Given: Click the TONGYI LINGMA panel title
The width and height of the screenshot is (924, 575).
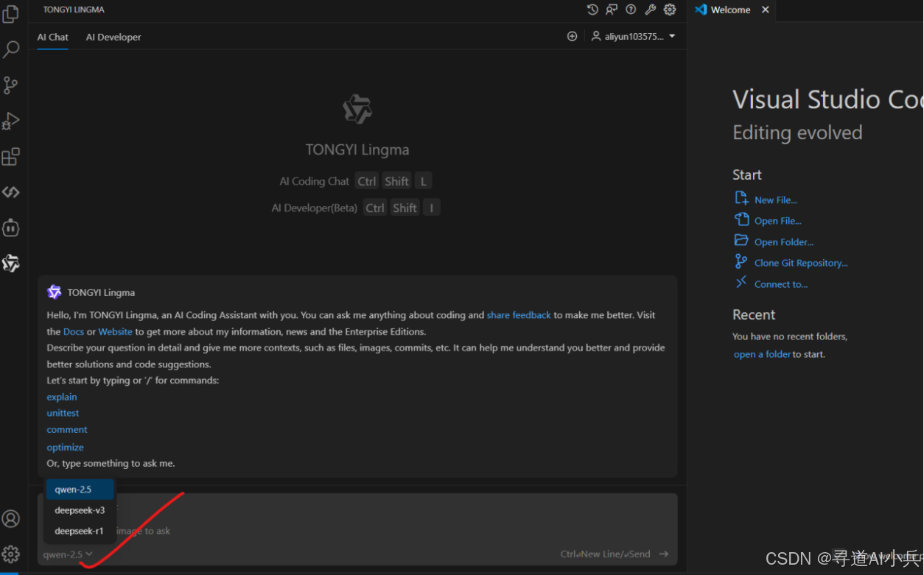Looking at the screenshot, I should [74, 10].
